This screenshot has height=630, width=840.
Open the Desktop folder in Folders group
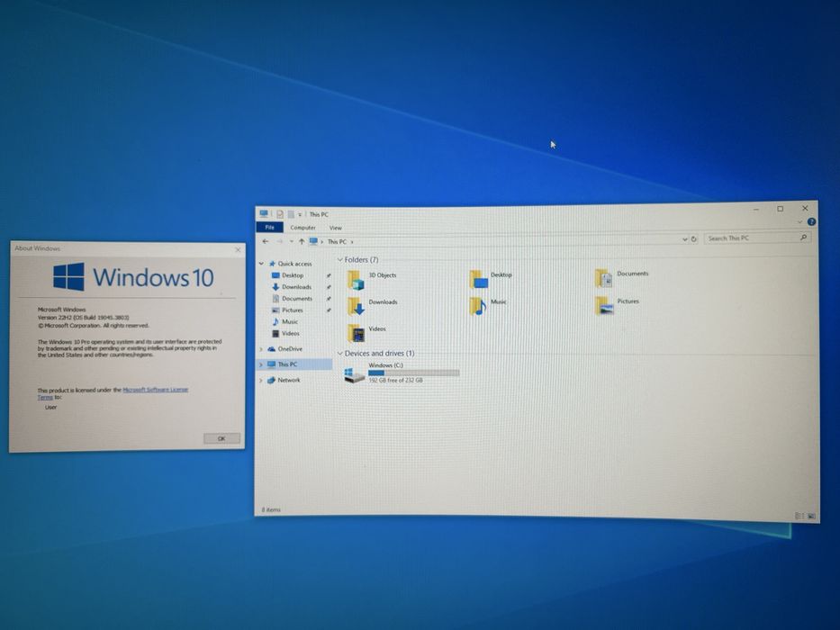(x=478, y=279)
